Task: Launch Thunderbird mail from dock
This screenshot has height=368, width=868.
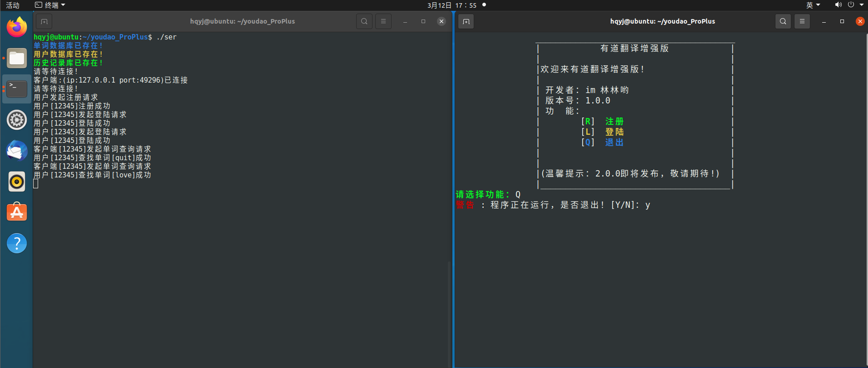Action: (17, 151)
